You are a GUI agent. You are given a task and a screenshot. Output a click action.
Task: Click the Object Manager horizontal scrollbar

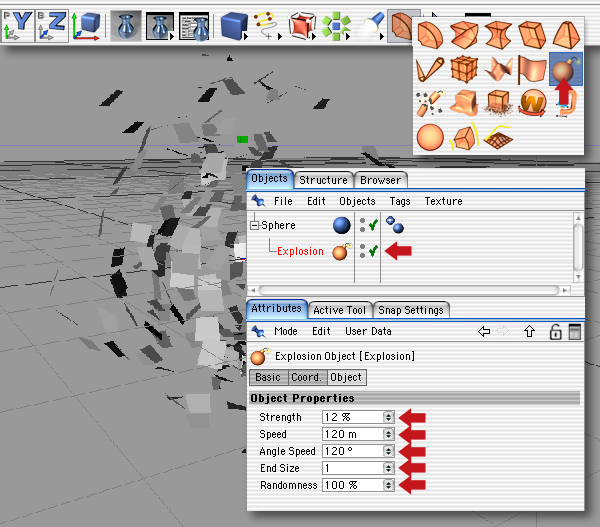[409, 290]
